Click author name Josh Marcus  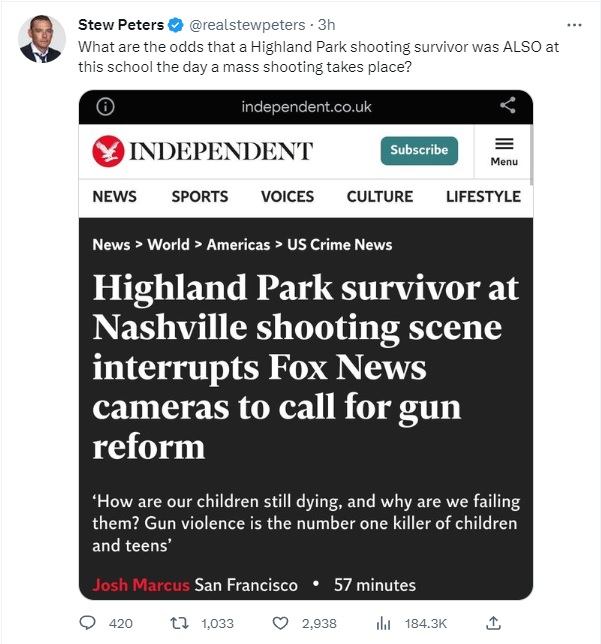click(x=140, y=585)
